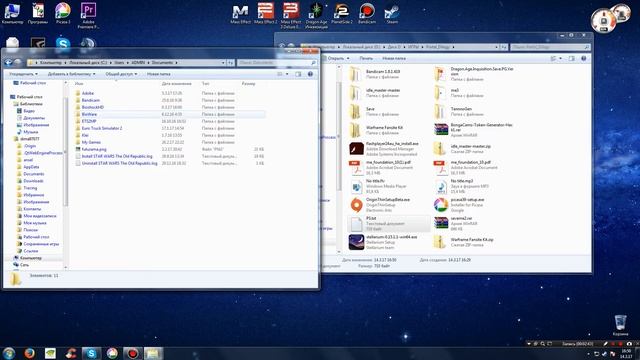
Task: Select savema2.rar archive in right window
Action: 473,223
